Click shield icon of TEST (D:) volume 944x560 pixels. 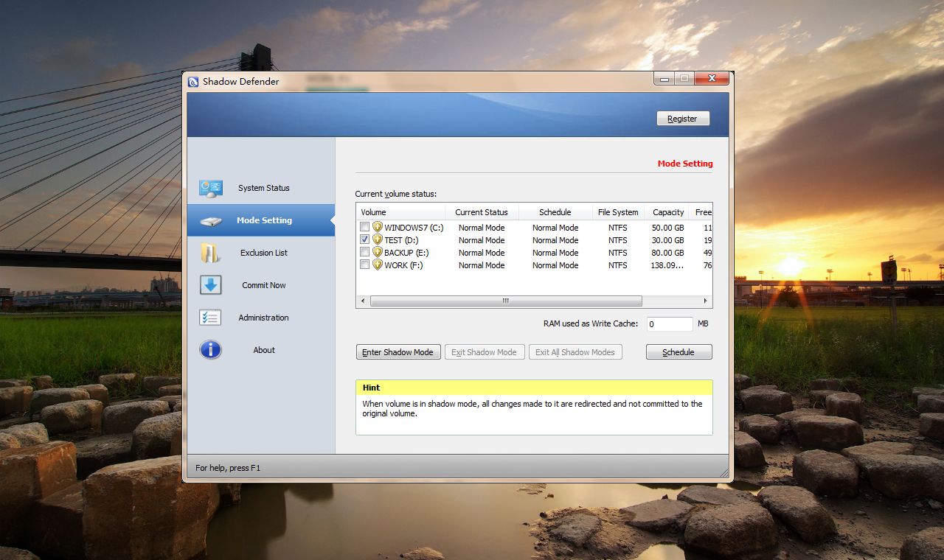378,240
